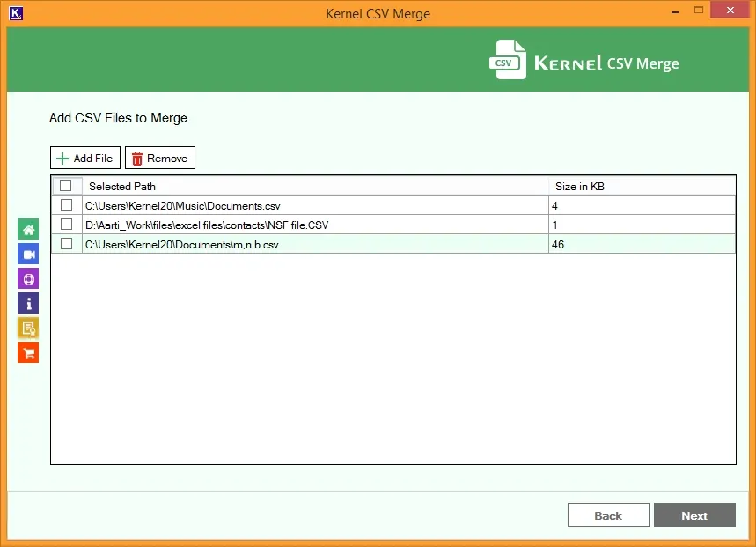
Task: Click the Add File button
Action: coord(85,158)
